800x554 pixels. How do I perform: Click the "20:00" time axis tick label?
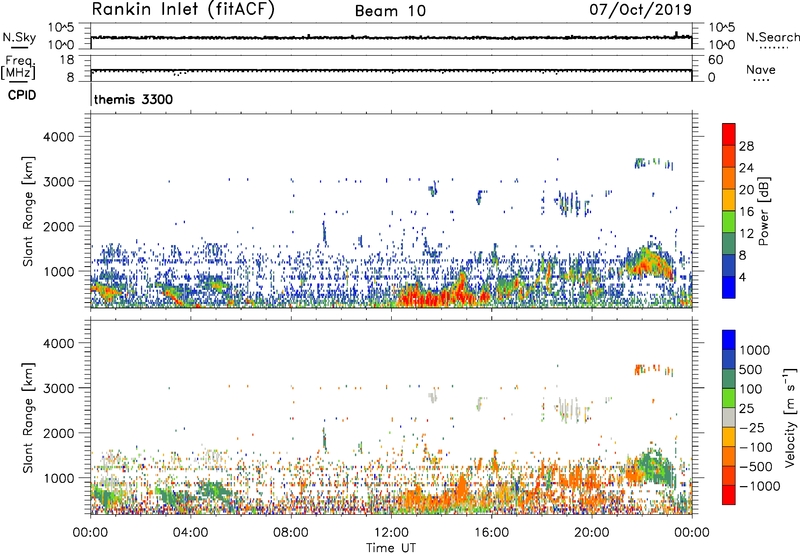click(x=592, y=533)
